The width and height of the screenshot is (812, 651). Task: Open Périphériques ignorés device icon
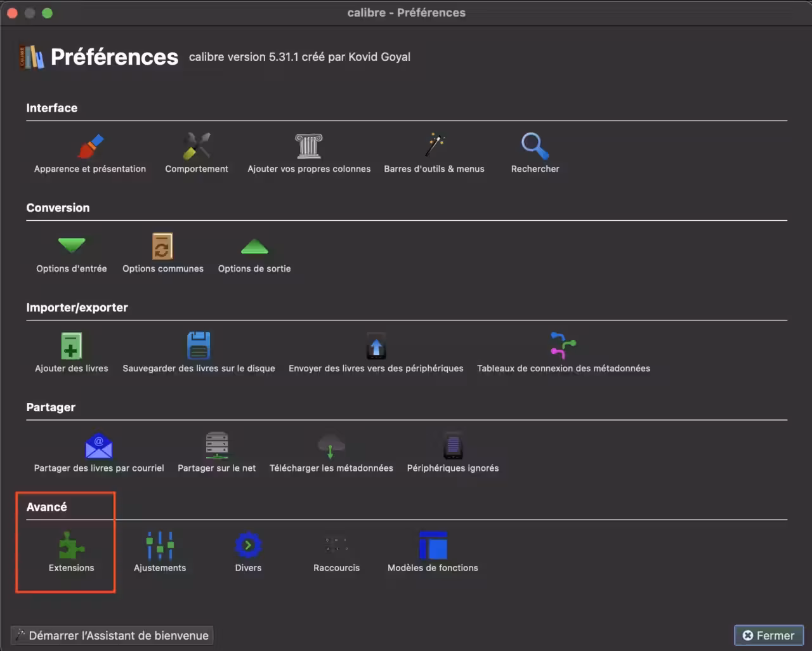(x=453, y=445)
